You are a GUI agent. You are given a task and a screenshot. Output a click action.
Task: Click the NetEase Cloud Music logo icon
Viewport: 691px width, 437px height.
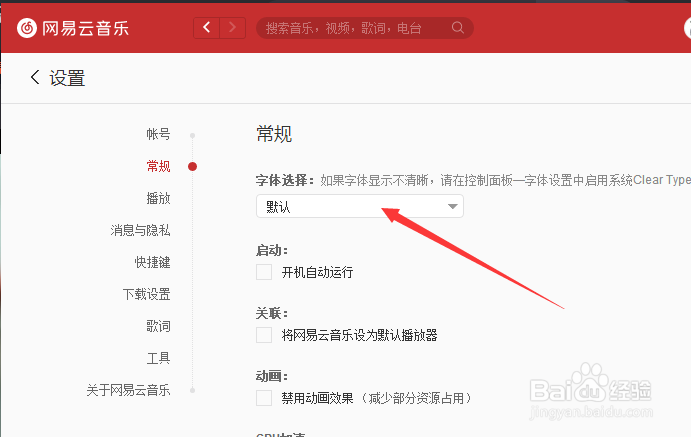coord(27,28)
